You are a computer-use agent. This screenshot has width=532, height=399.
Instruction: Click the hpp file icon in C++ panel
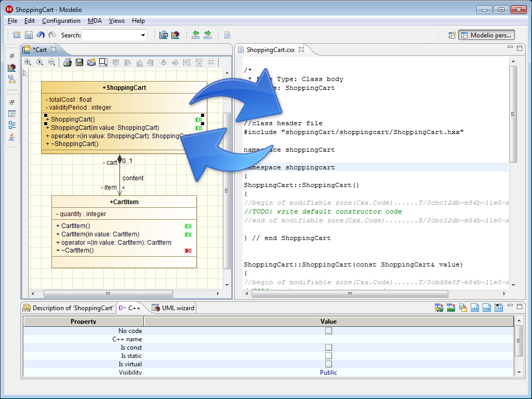[486, 308]
